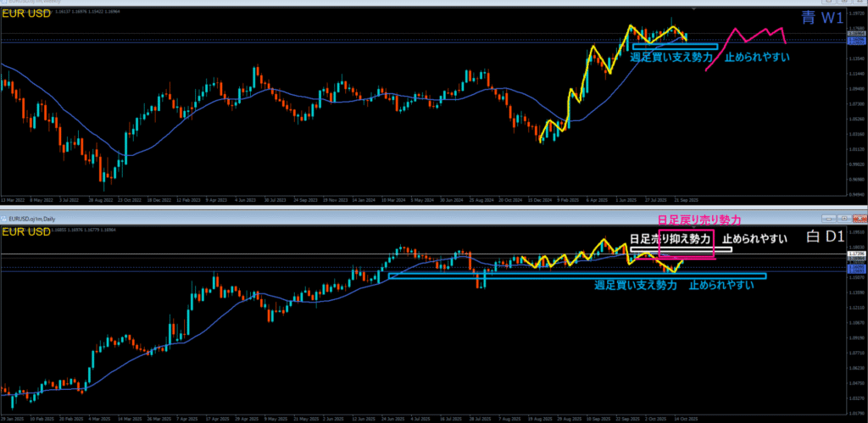Select white '日足売り抑え勢力' label
The height and width of the screenshot is (423, 868).
(670, 239)
